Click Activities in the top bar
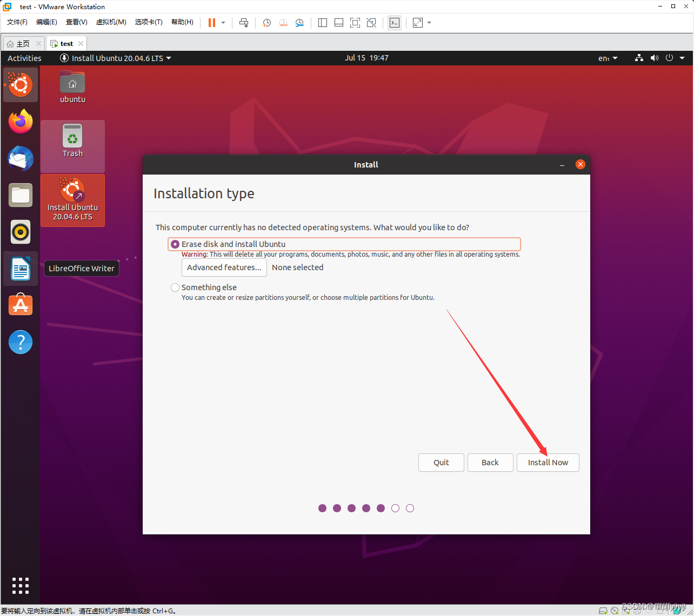This screenshot has height=616, width=694. point(24,58)
